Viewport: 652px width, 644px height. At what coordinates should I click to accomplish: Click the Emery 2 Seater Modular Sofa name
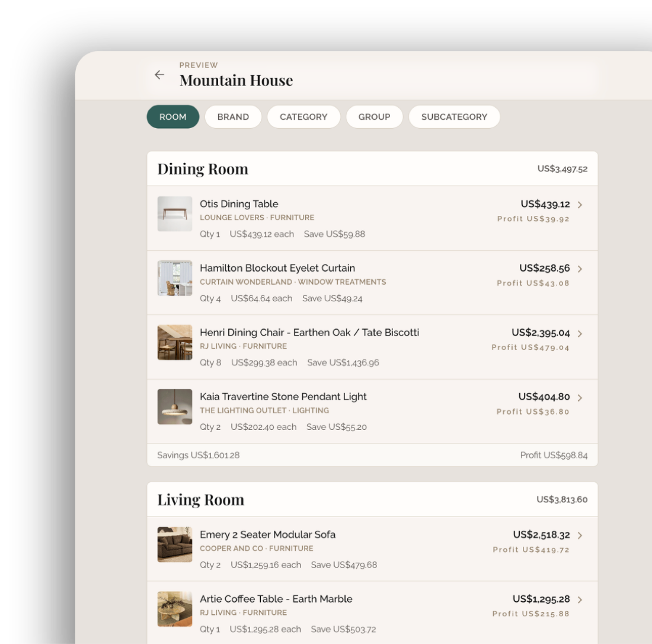tap(267, 534)
